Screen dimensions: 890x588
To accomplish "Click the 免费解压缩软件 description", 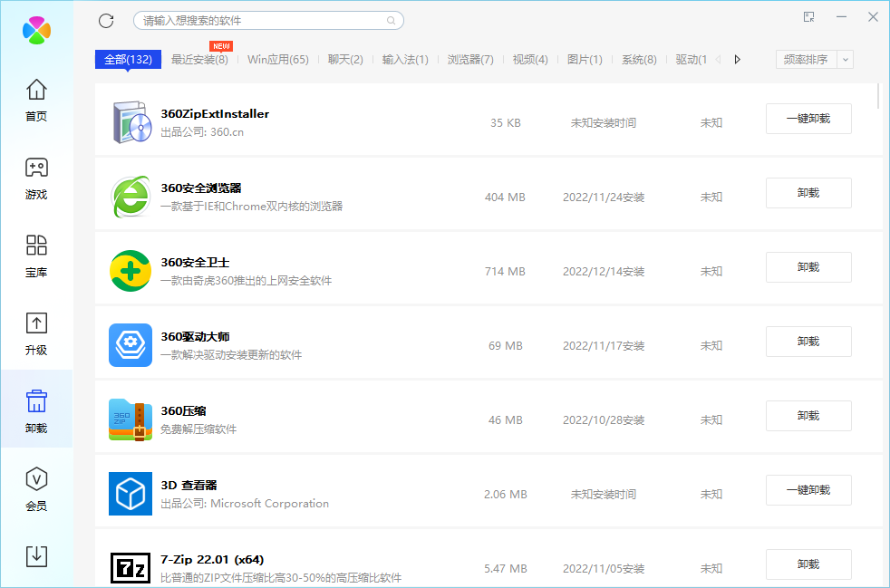I will (x=198, y=429).
